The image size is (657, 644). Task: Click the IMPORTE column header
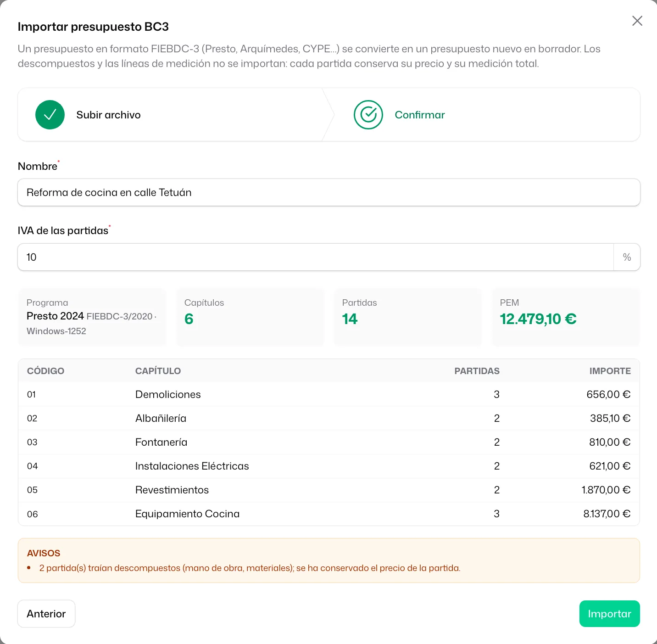610,371
